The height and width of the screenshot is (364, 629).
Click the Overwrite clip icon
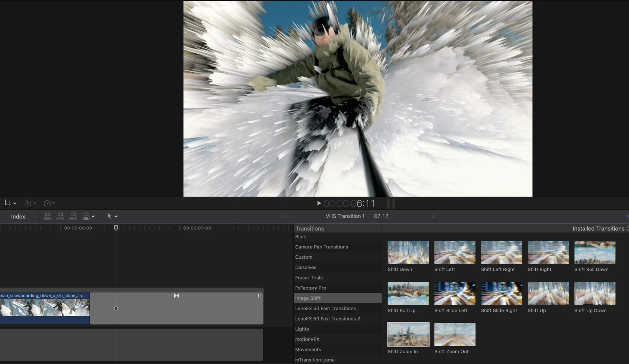point(86,216)
